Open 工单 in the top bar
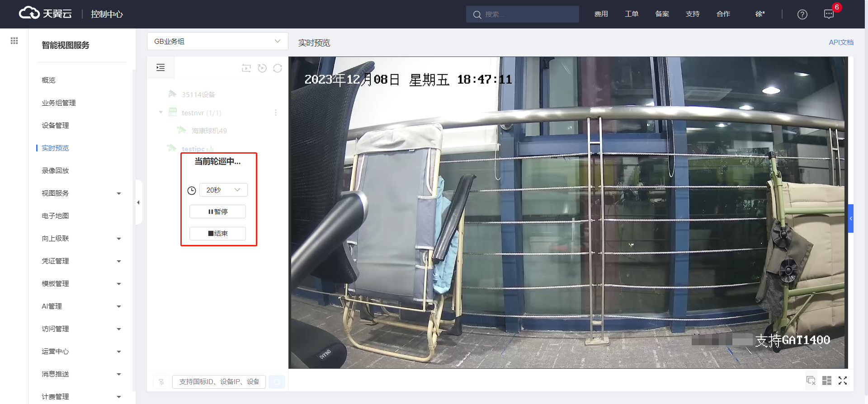Viewport: 868px width, 404px height. click(x=632, y=14)
